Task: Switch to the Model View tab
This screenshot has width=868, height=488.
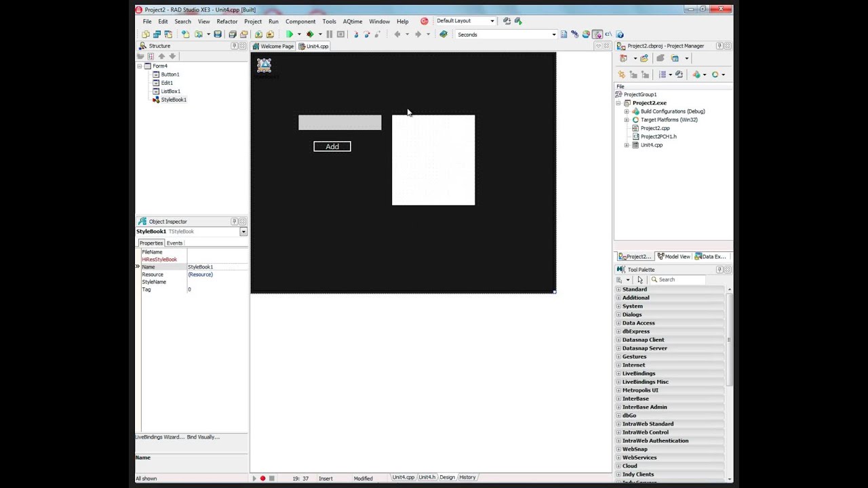Action: [674, 256]
